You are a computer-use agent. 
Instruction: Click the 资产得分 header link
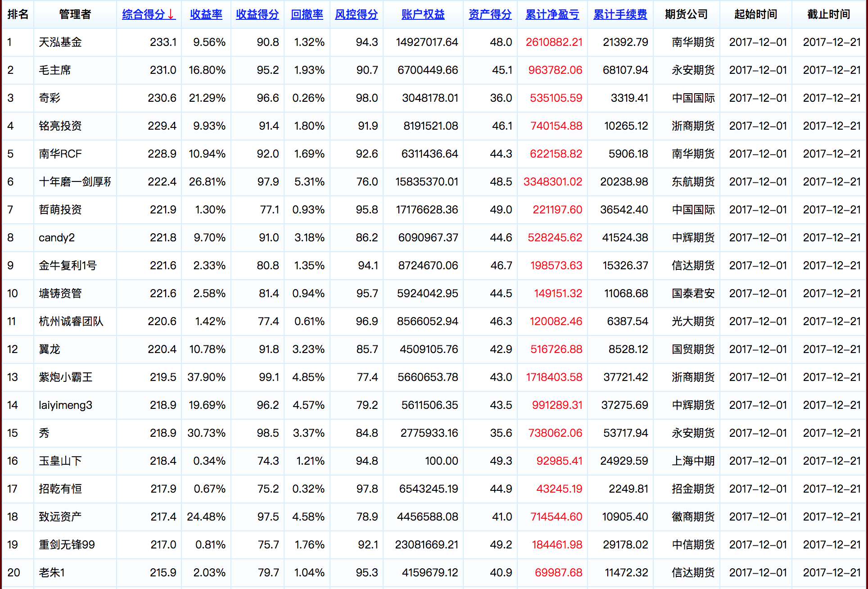tap(490, 14)
